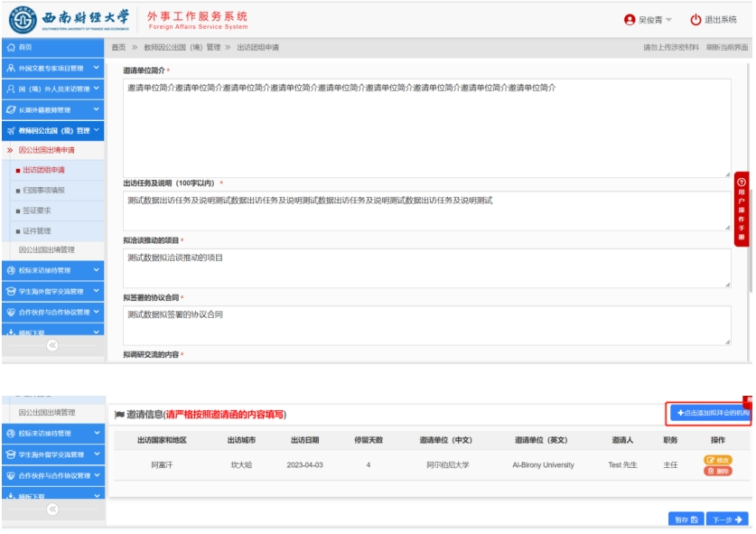Viewport: 756px width, 534px height.
Task: Open the red 用户操作手册 help tab
Action: (742, 209)
